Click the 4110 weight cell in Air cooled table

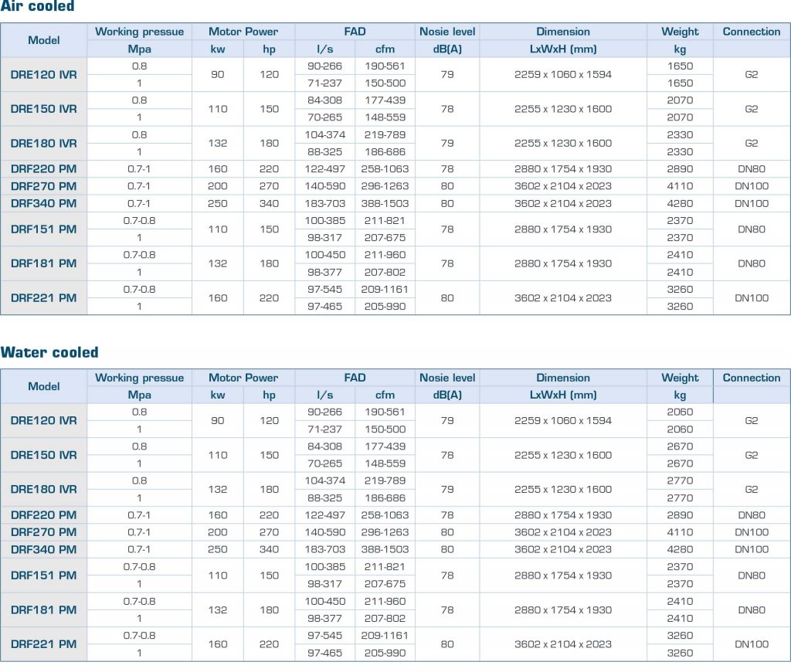680,186
